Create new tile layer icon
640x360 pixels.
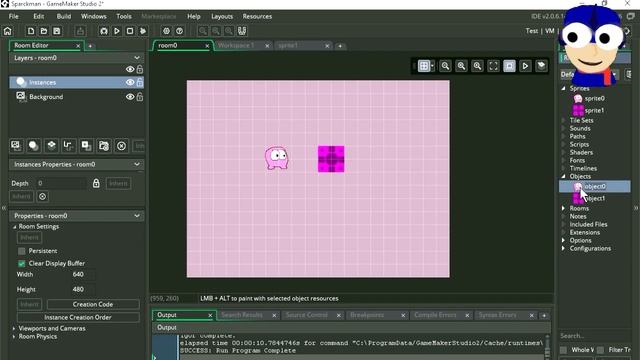point(51,146)
